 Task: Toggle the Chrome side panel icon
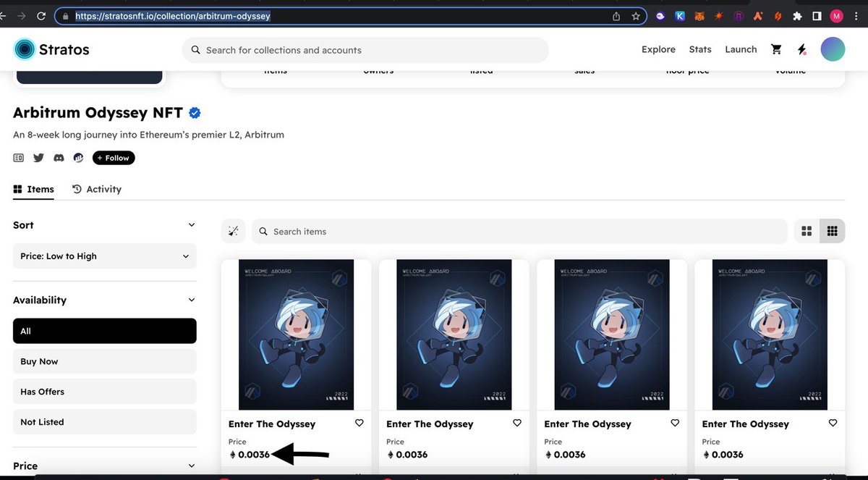[817, 16]
